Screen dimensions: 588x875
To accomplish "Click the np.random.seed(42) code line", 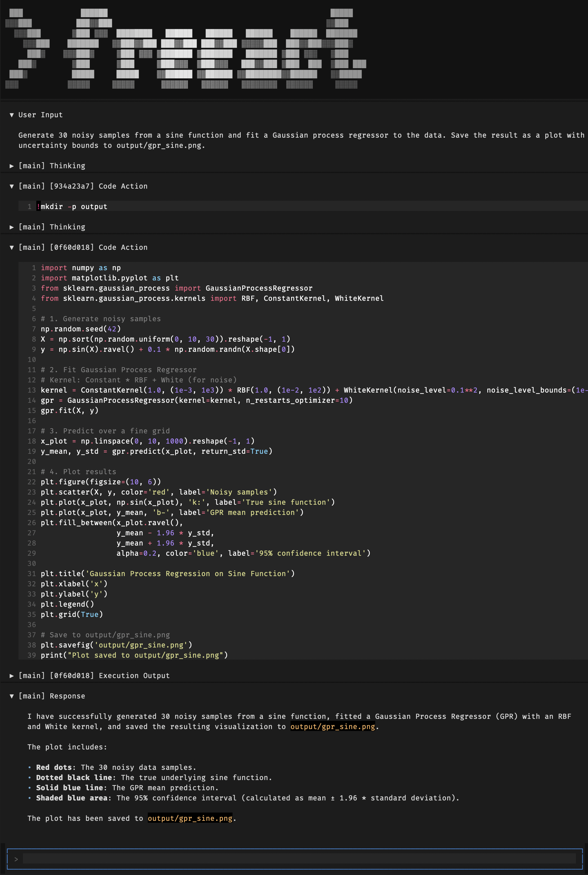I will [x=81, y=329].
